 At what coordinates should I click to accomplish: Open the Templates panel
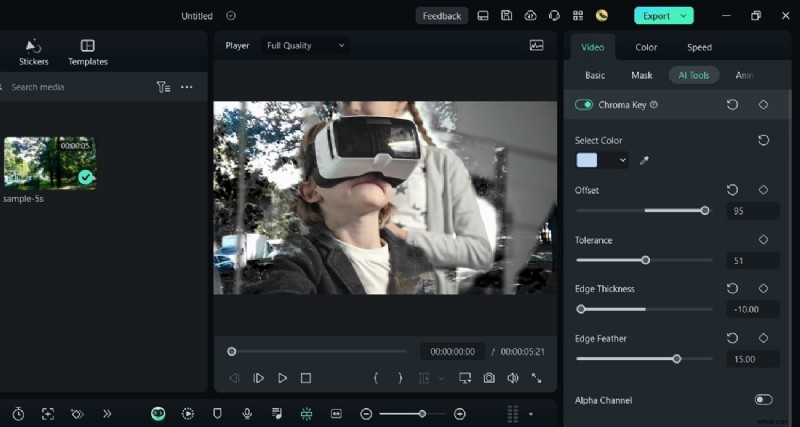coord(88,52)
